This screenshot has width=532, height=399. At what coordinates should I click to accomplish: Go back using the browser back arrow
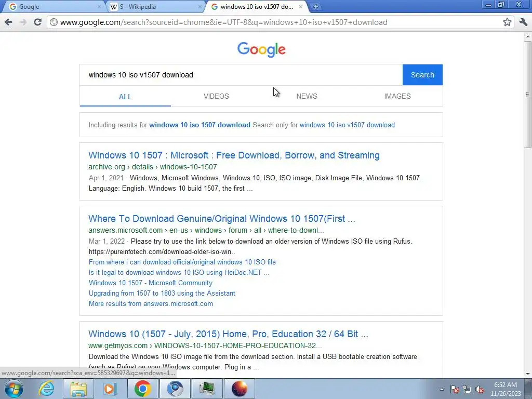8,22
